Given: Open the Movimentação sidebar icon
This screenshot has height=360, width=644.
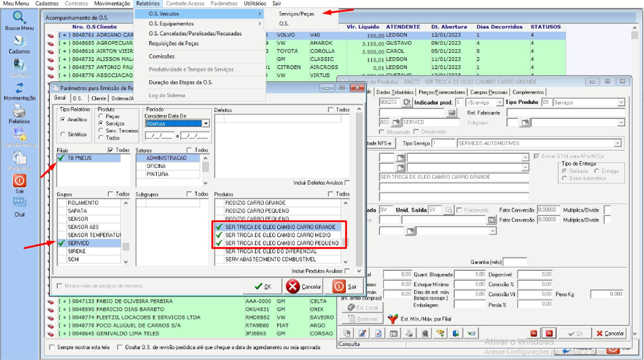Looking at the screenshot, I should 19,88.
